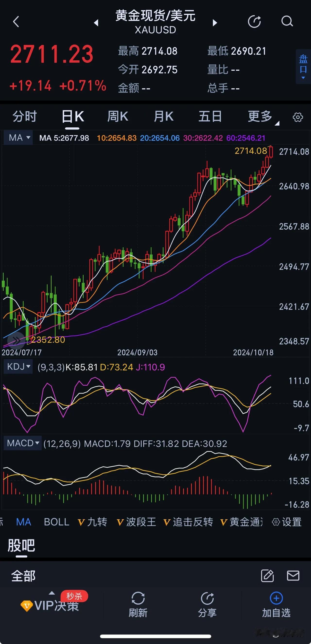Screen dimensions: 311x644
Task: Open the KDJ indicator dropdown
Action: pos(18,366)
